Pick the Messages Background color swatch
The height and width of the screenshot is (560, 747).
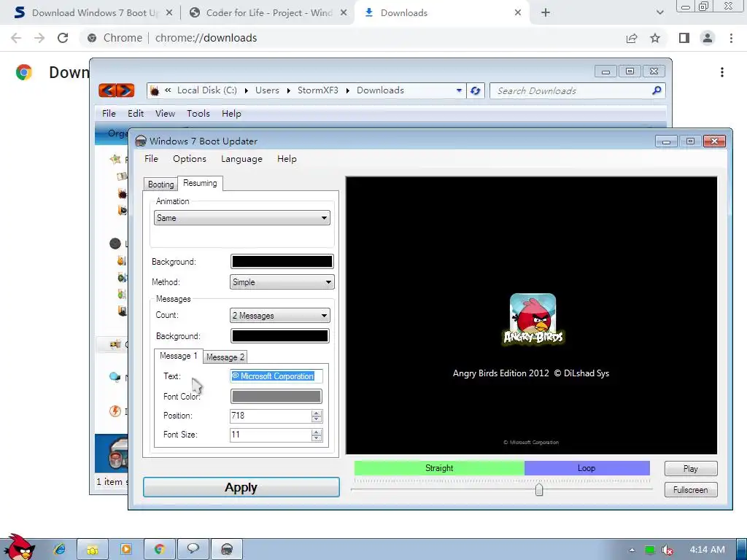[279, 335]
